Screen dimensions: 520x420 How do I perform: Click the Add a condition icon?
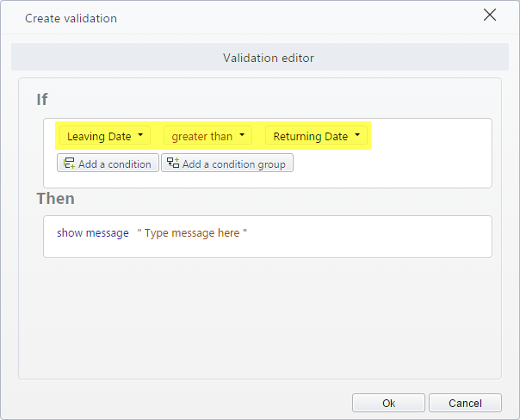pos(69,163)
